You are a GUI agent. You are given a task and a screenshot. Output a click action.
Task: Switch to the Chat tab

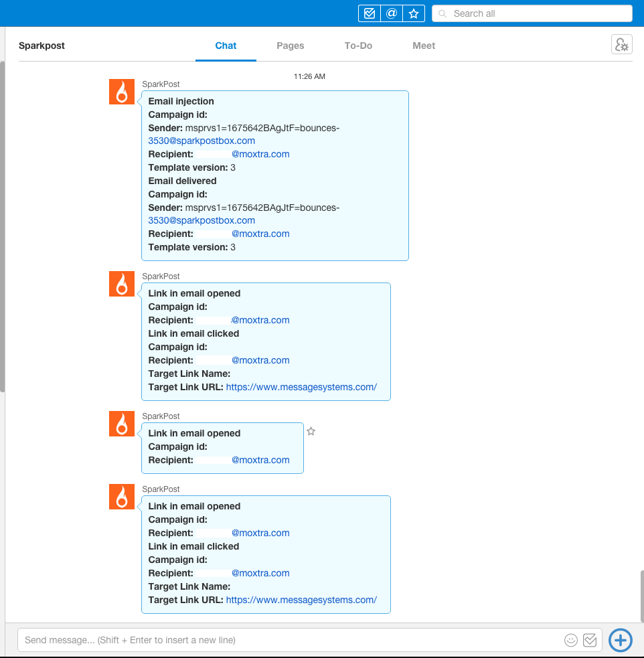(x=226, y=46)
